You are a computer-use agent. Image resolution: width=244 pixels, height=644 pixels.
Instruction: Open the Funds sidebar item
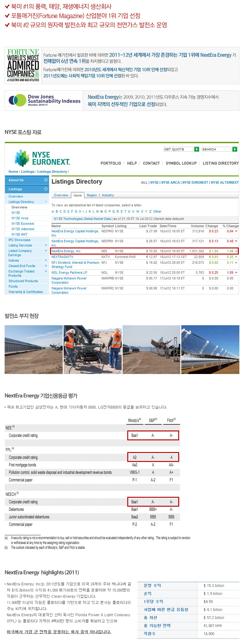[13, 286]
